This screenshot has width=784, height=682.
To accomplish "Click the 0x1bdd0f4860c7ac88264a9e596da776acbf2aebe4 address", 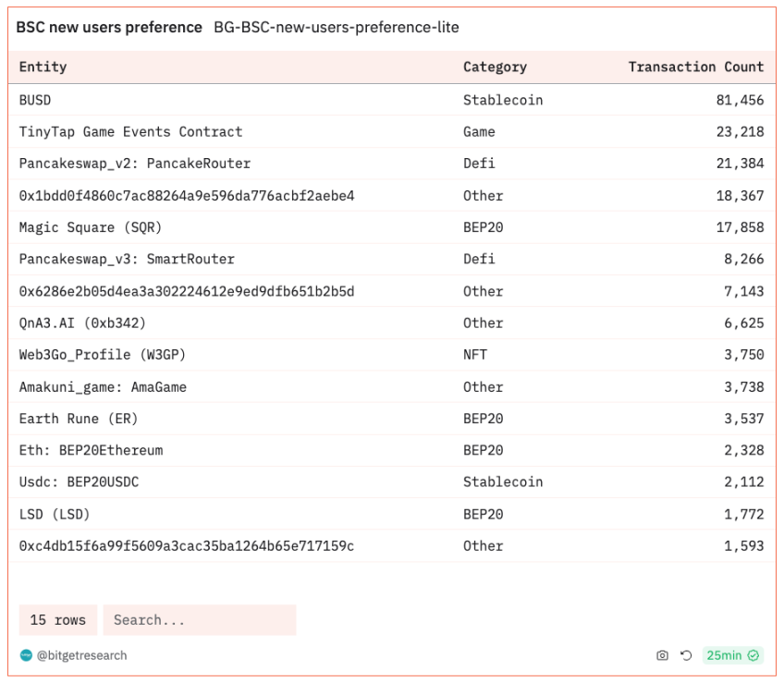I will pyautogui.click(x=186, y=196).
